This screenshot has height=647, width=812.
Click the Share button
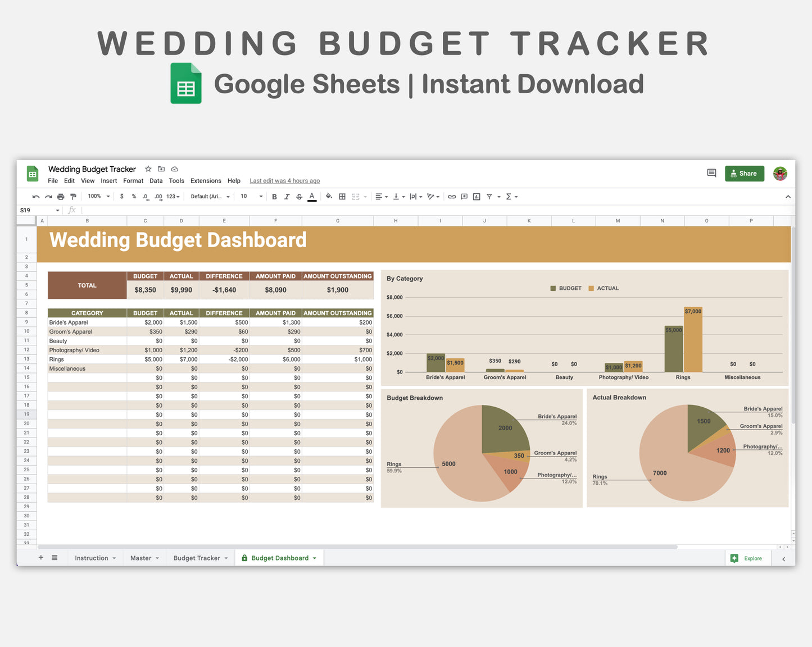pyautogui.click(x=744, y=174)
